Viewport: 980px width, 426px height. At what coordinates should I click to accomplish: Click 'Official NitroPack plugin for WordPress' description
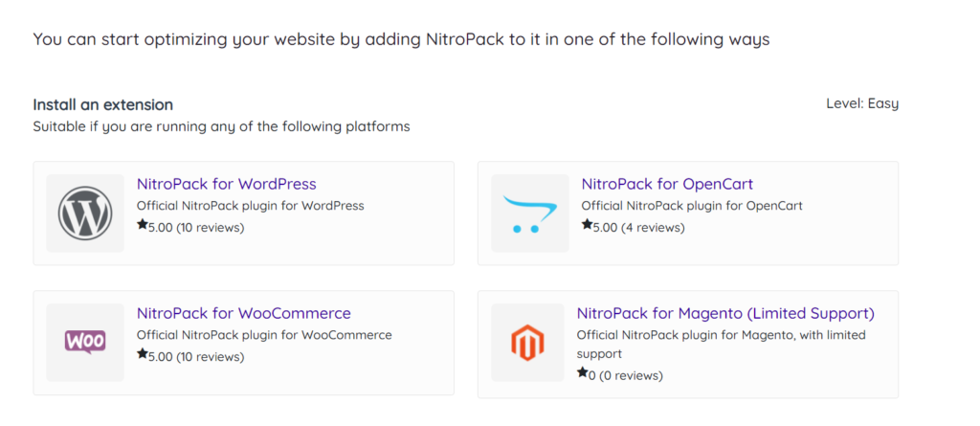coord(250,206)
